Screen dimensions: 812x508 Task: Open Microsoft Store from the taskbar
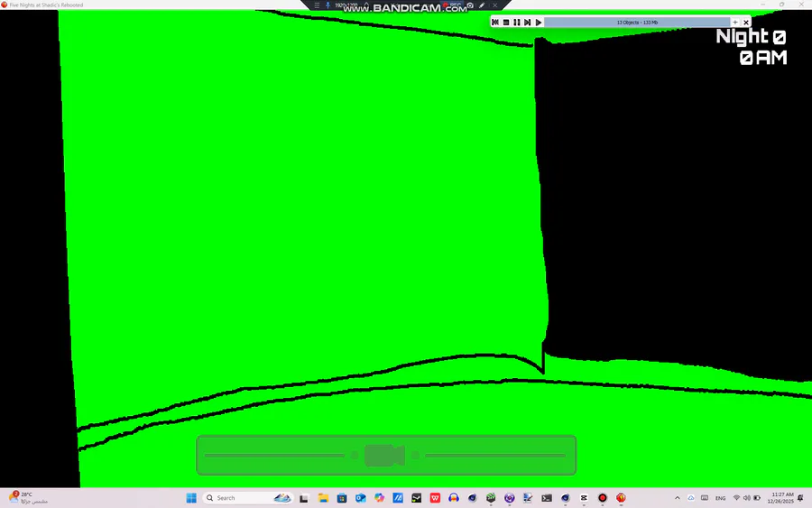(342, 498)
